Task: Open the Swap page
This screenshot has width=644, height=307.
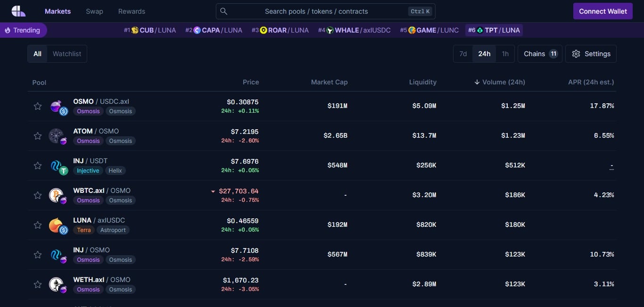Action: [94, 11]
